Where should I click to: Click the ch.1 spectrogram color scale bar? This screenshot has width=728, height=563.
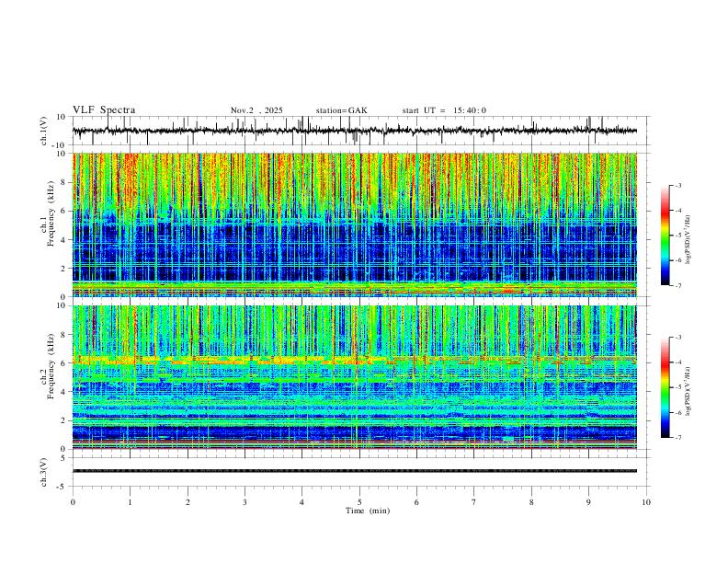[x=665, y=236]
